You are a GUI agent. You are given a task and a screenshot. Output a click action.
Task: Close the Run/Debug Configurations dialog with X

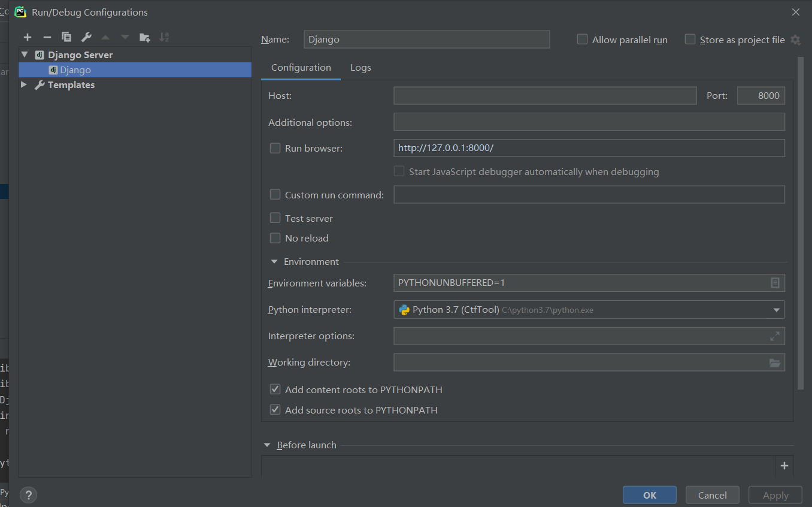[795, 12]
